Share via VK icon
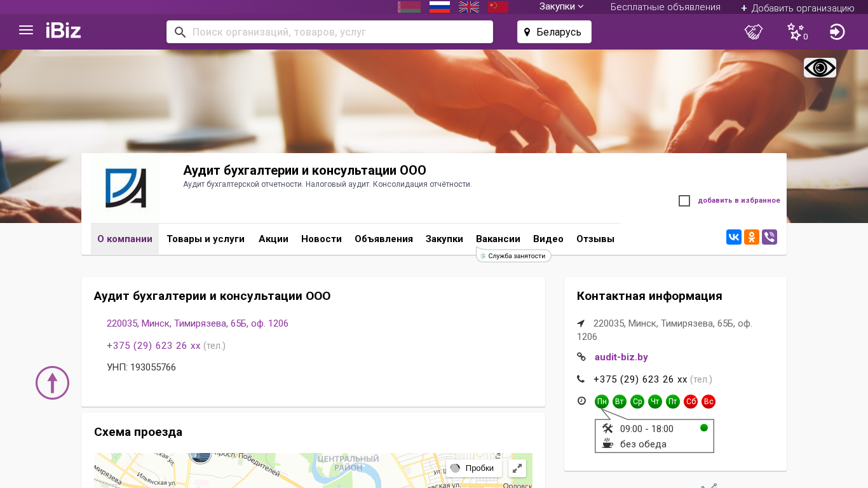Screen dimensions: 868x488 click(x=734, y=238)
